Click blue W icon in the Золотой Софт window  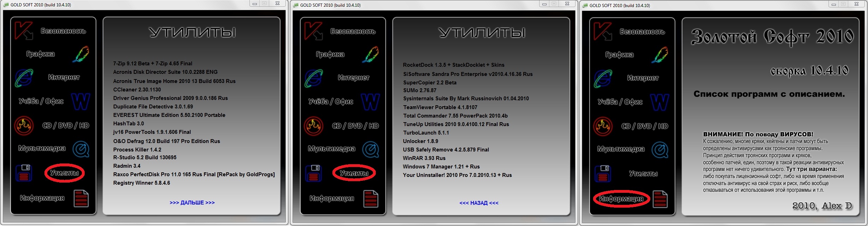coord(660,102)
